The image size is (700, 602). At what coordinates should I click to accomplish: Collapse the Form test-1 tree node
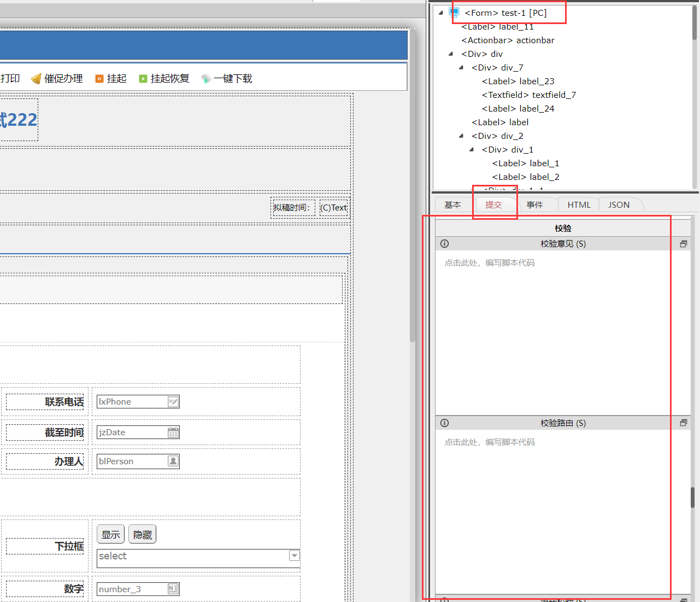tap(441, 13)
